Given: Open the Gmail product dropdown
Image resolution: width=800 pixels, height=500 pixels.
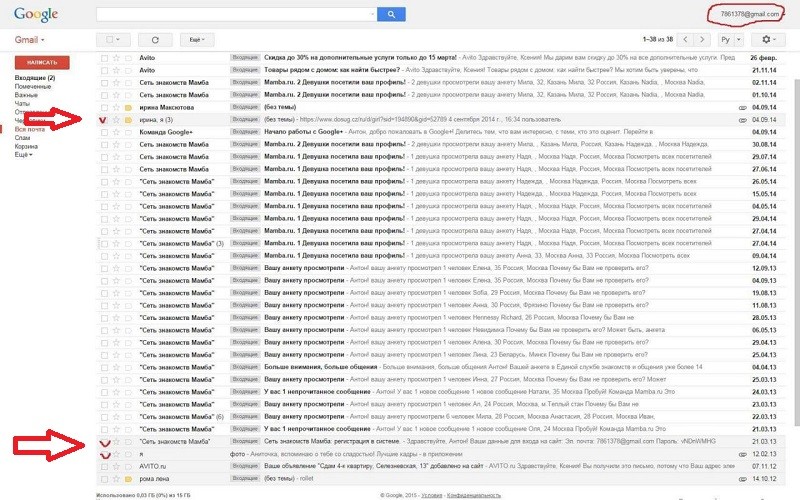Looking at the screenshot, I should tap(30, 40).
